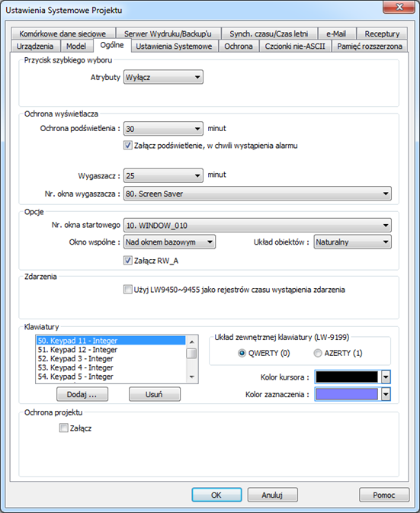Switch to the Urządzenia tab
The width and height of the screenshot is (420, 513).
click(35, 46)
